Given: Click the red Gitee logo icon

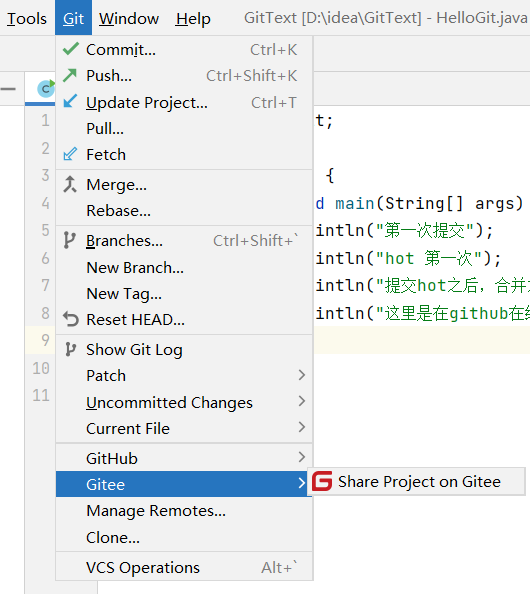Looking at the screenshot, I should click(x=322, y=481).
